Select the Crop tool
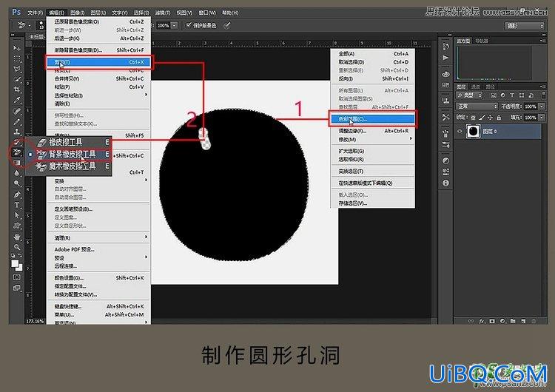Screen dimensions: 555x392 click(x=16, y=89)
